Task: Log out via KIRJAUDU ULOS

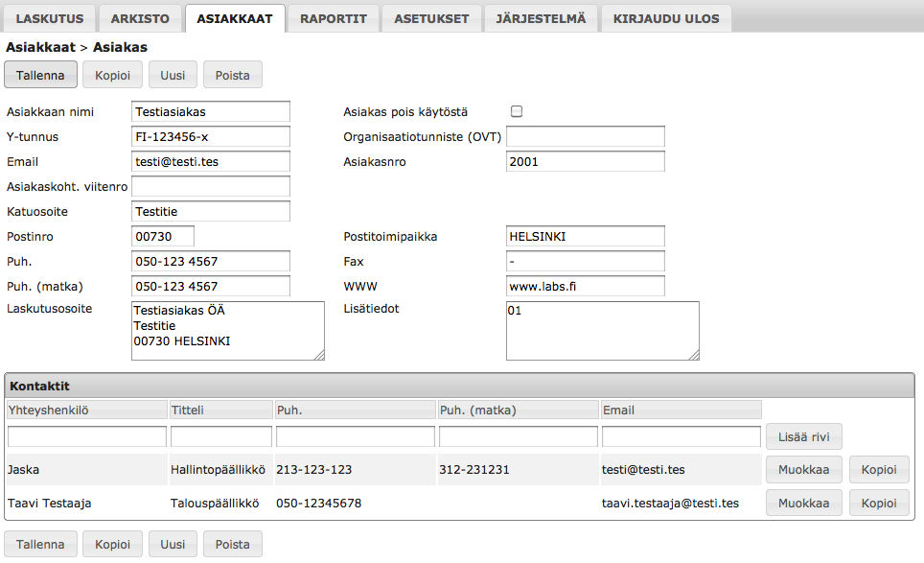Action: [665, 18]
